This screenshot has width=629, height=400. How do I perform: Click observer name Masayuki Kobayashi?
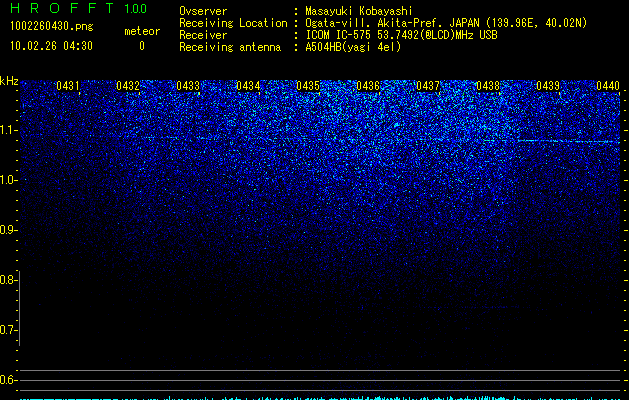359,12
